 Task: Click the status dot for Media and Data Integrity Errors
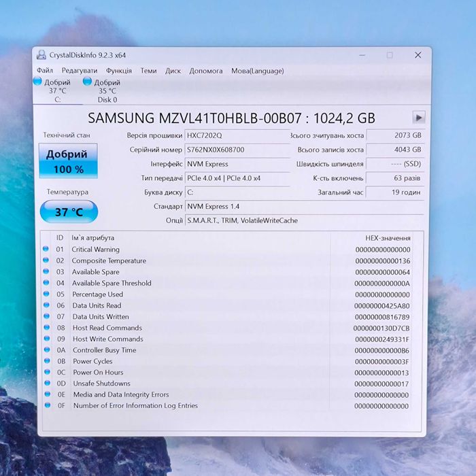click(48, 394)
